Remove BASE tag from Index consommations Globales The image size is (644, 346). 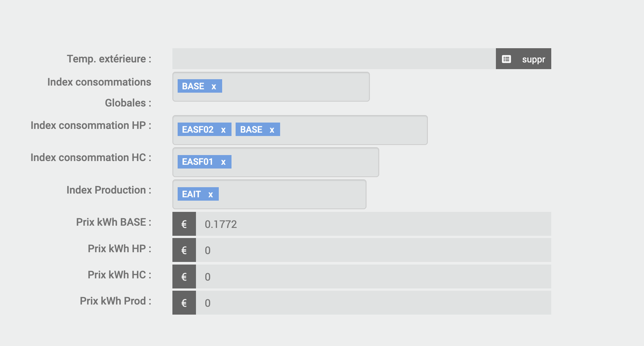point(214,86)
